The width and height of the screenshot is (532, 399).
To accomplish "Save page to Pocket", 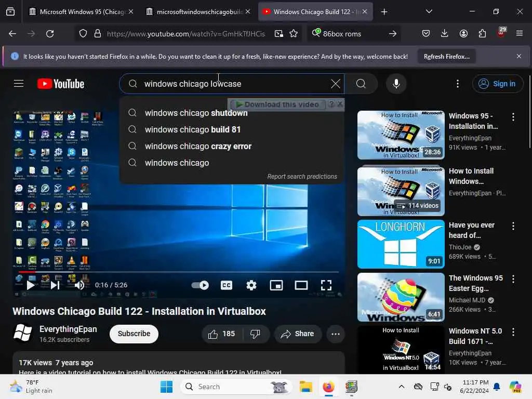I will [426, 33].
